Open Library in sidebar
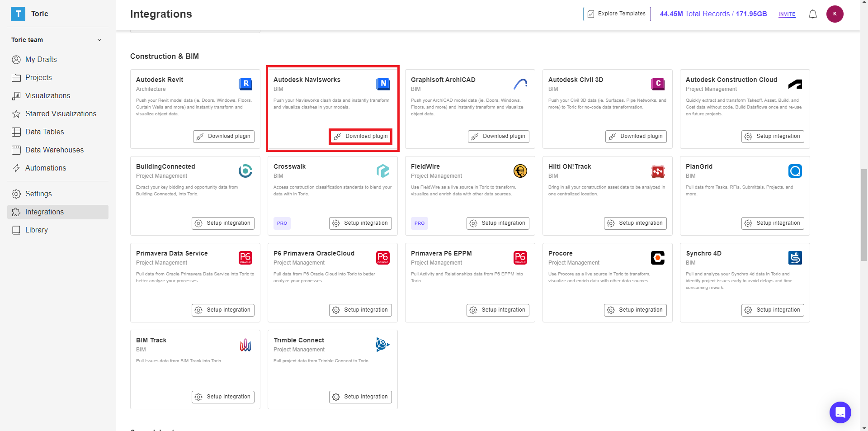Screen dimensions: 868x431 click(x=57, y=230)
